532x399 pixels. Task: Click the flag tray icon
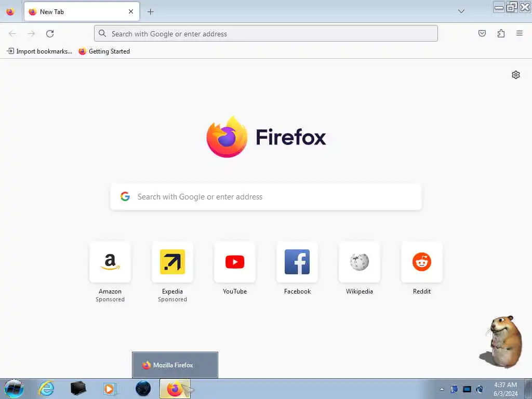(454, 389)
